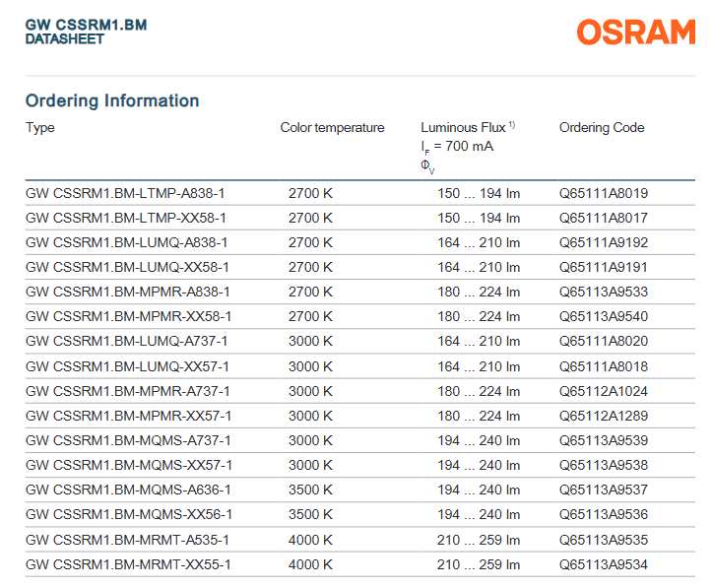Select type GW CSSRM1.BM-MRMT-XX55-1
Screen dimensions: 712x588
(128, 564)
